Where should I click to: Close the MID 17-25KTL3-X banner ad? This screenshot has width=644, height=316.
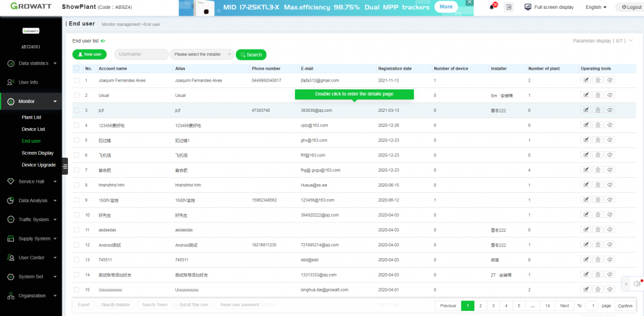click(469, 3)
